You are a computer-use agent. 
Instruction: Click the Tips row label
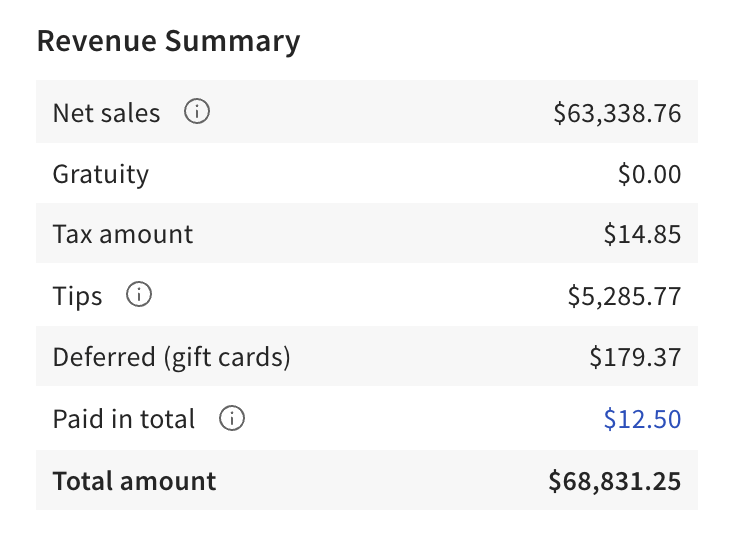(77, 296)
